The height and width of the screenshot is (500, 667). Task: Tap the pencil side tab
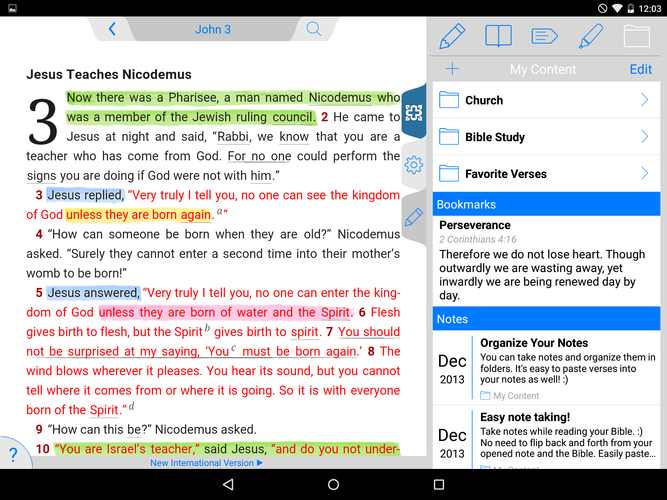(414, 217)
